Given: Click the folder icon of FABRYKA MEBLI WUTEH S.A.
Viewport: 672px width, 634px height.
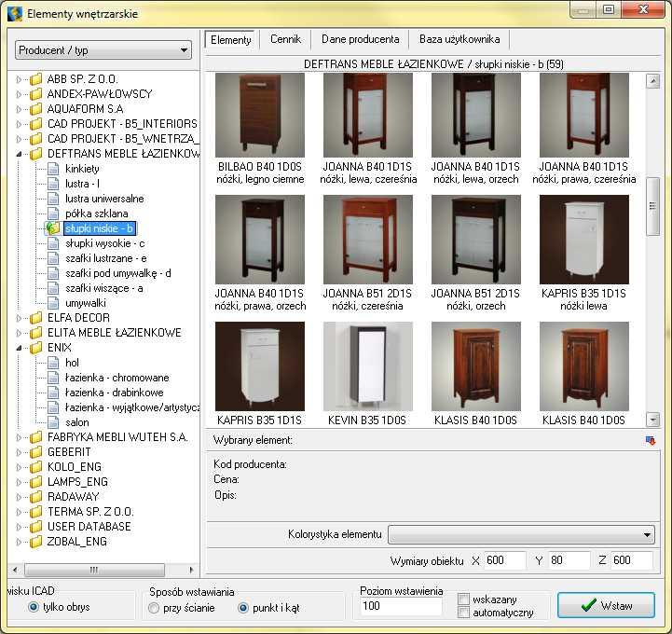Looking at the screenshot, I should [36, 437].
